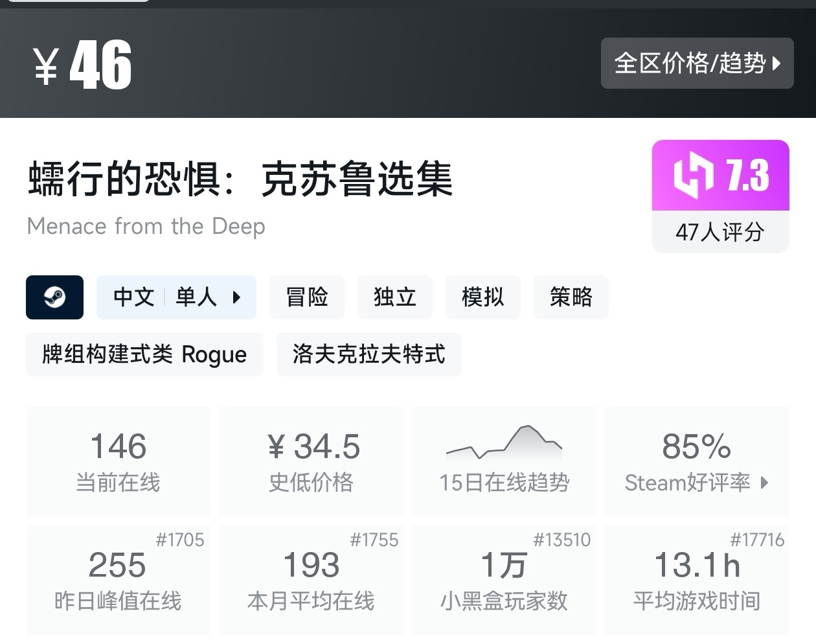Image resolution: width=816 pixels, height=644 pixels.
Task: Tap the ¥46 current price
Action: [83, 64]
